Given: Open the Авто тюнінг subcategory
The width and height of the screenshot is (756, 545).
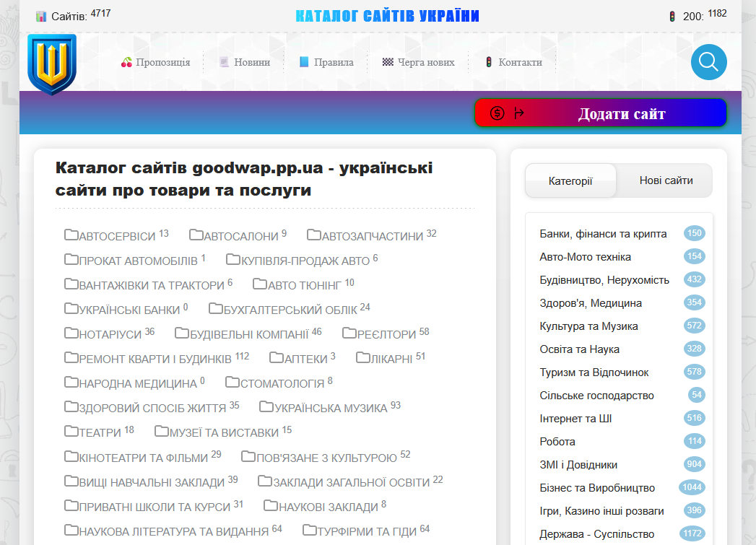Looking at the screenshot, I should click(x=304, y=285).
